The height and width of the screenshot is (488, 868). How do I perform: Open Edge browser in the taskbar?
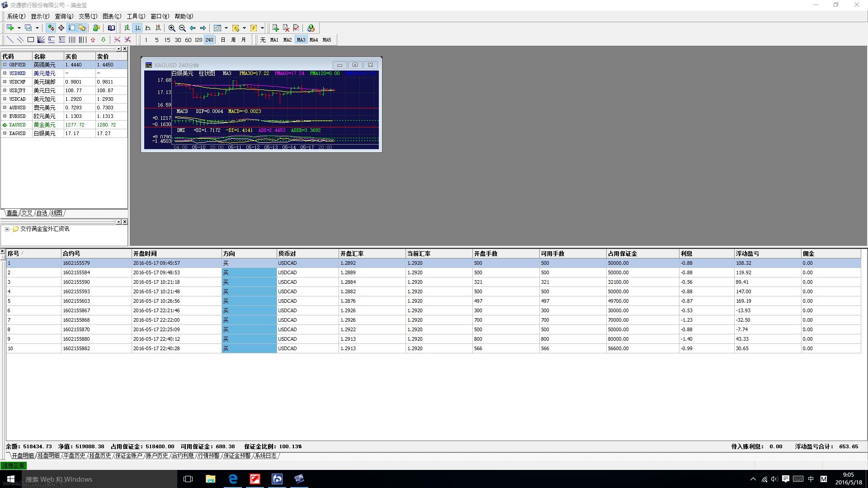coord(233,479)
